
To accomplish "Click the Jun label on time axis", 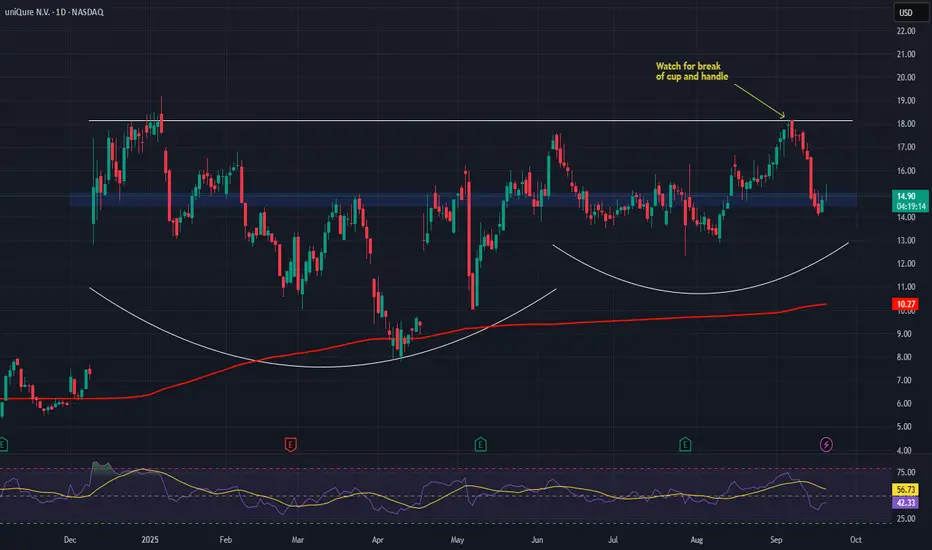I will click(537, 540).
